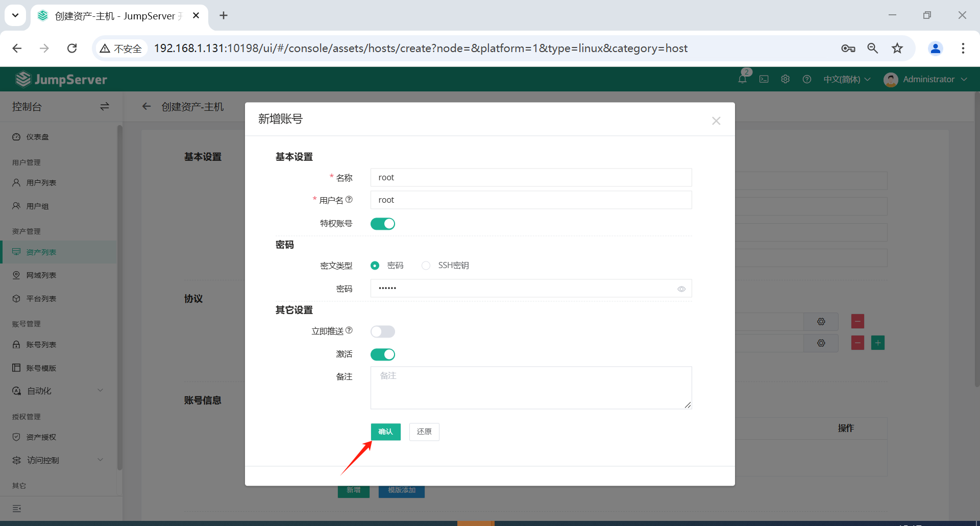Collapse sidebar via the 控制台 toggle icon
Image resolution: width=980 pixels, height=526 pixels.
pyautogui.click(x=105, y=107)
